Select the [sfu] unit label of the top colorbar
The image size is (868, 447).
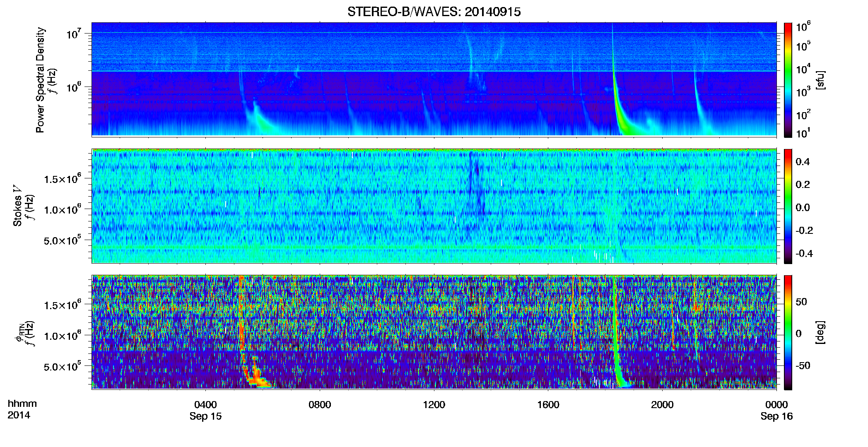click(820, 80)
